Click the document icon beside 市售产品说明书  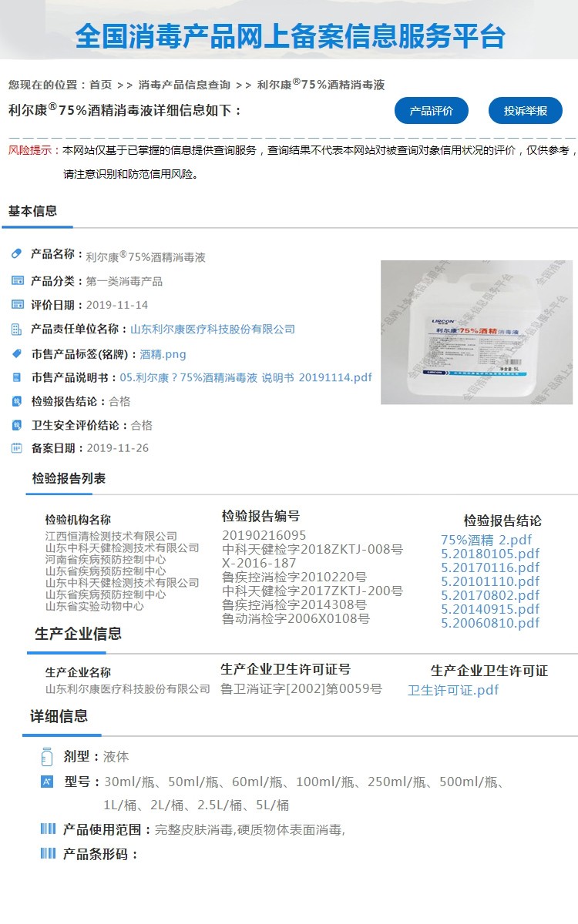[x=17, y=377]
